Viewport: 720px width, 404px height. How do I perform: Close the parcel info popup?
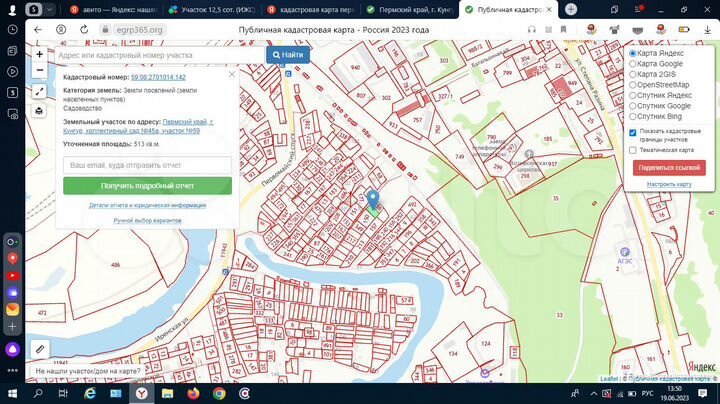232,74
